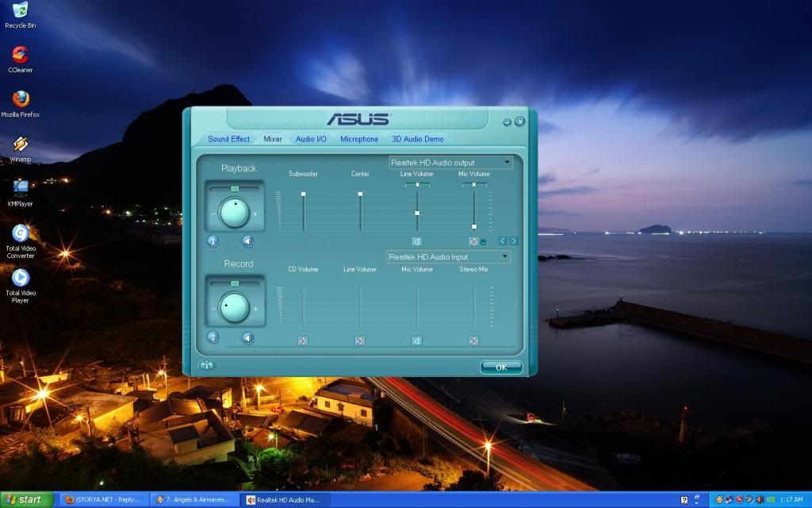This screenshot has height=508, width=812.
Task: Click the Line Volume balance slider
Action: (417, 184)
